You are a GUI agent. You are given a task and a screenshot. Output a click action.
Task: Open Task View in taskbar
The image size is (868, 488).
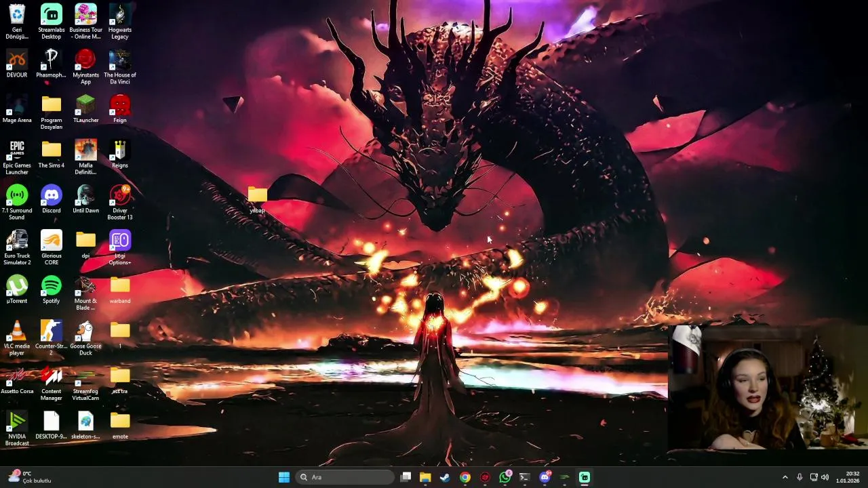406,477
